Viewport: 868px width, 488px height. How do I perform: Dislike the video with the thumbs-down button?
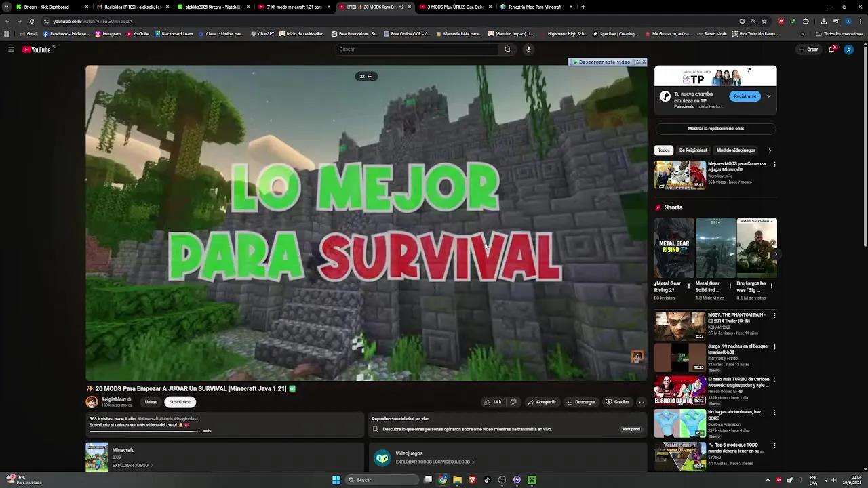coord(513,402)
